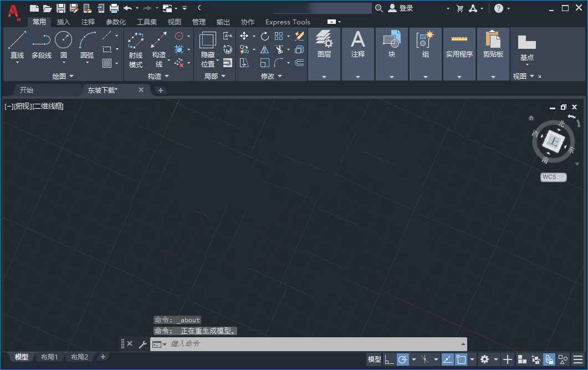Open the WCS coordinate system dropdown

pos(554,177)
